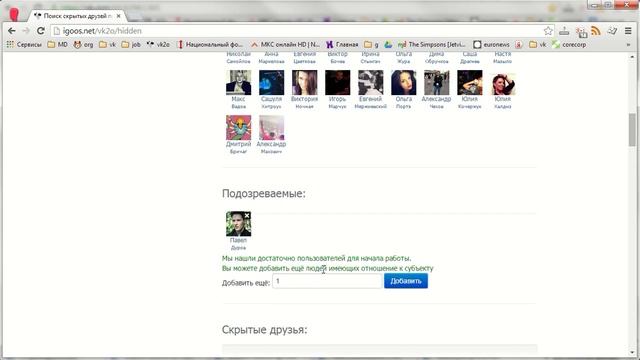Open Александр Чехов profile photo
Screen dimensions: 640x360
(437, 82)
